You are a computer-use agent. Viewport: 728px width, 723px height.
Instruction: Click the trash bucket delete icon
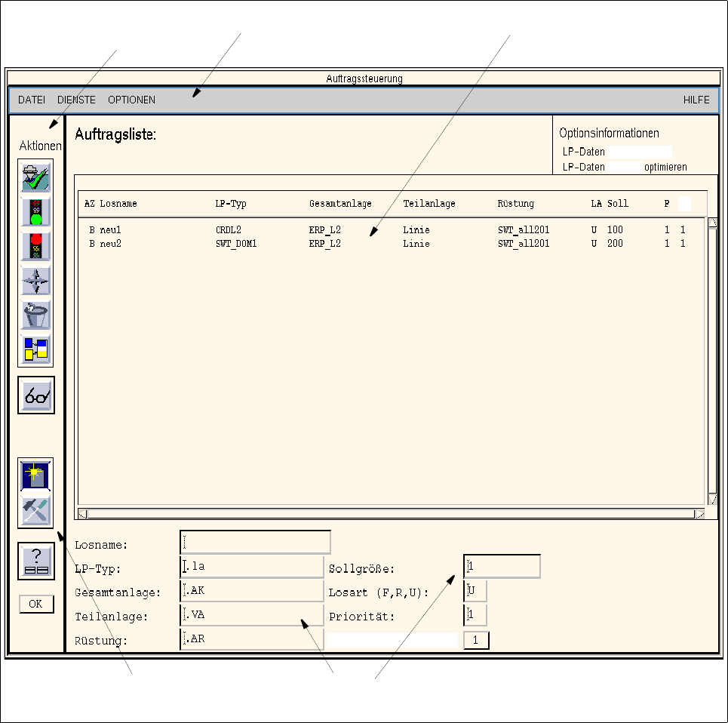click(x=35, y=315)
